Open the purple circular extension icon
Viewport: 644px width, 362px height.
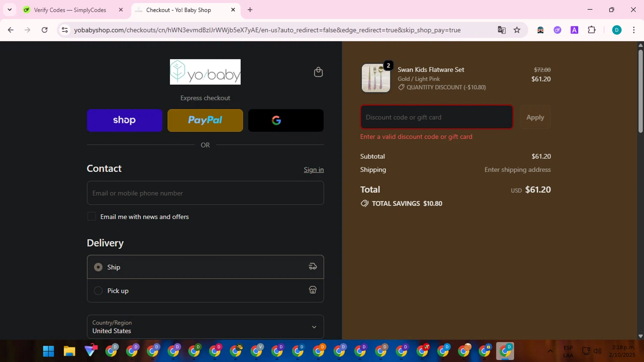click(x=557, y=30)
